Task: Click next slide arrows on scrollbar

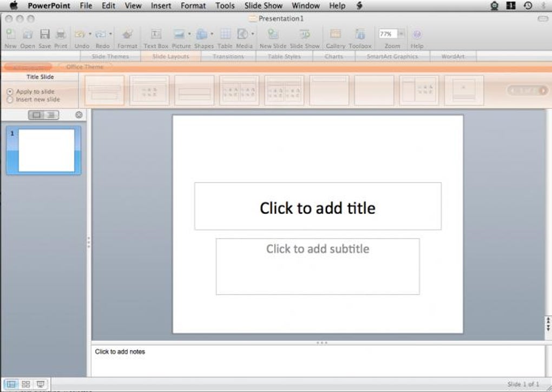Action: (548, 327)
